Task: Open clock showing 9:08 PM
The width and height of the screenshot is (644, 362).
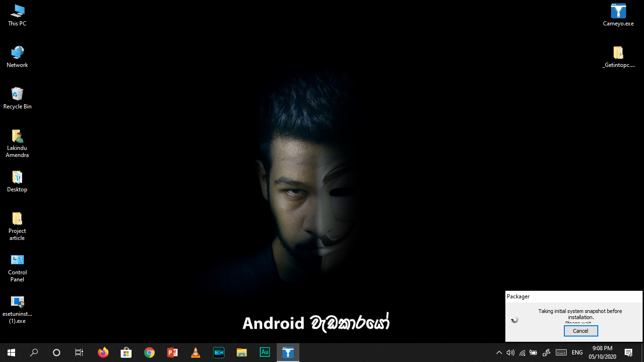Action: (x=602, y=353)
